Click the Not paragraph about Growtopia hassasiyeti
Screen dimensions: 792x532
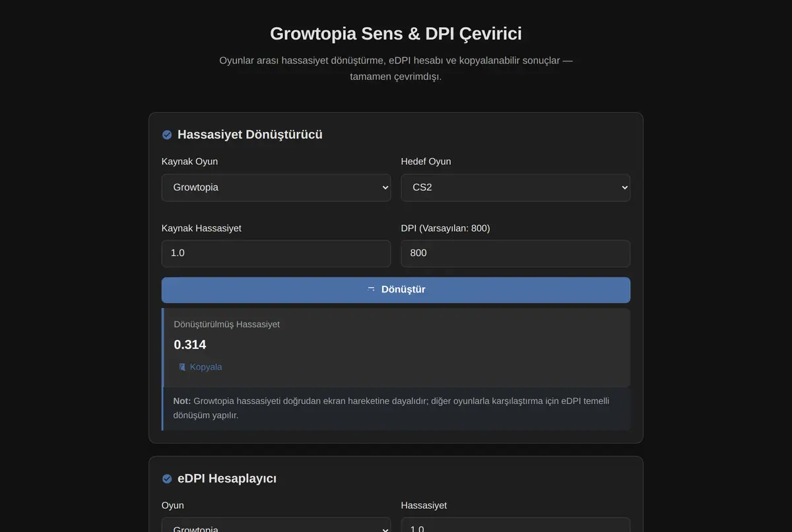396,409
